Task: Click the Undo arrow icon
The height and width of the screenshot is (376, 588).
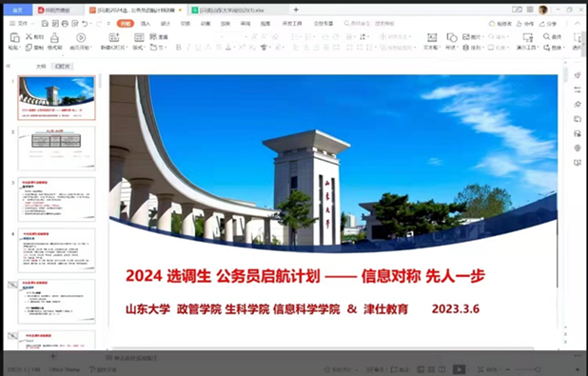Action: (85, 24)
